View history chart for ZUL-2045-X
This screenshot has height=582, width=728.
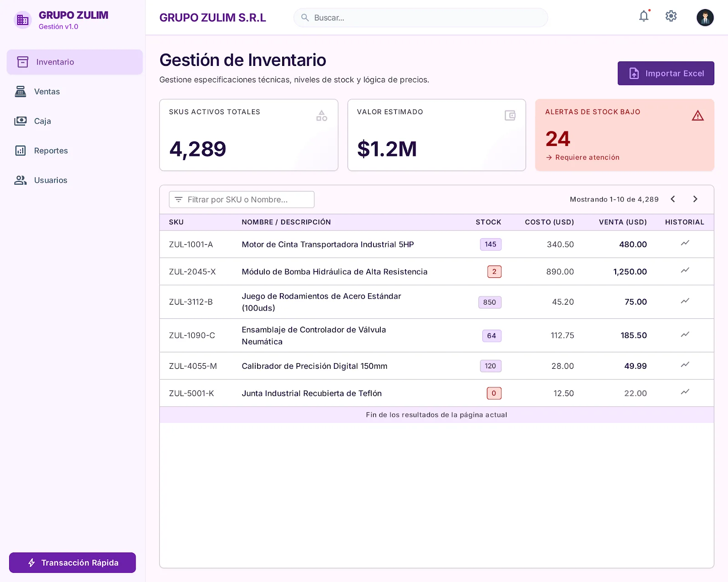click(x=685, y=271)
